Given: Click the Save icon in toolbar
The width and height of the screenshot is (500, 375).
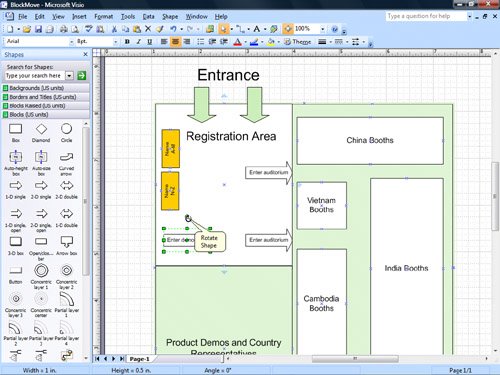Looking at the screenshot, I should point(38,29).
